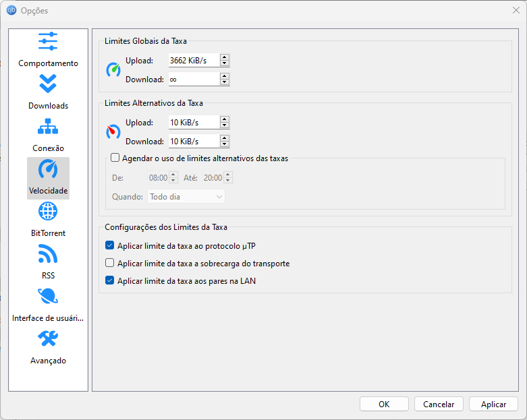The image size is (527, 420).
Task: Decrease the De start time
Action: (173, 181)
